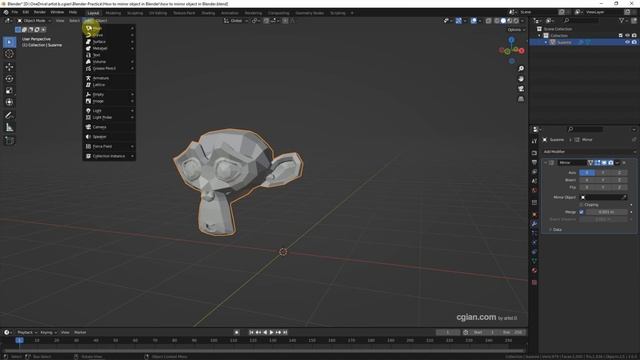This screenshot has width=640, height=360.
Task: Enable Bisect X toggle
Action: (587, 180)
